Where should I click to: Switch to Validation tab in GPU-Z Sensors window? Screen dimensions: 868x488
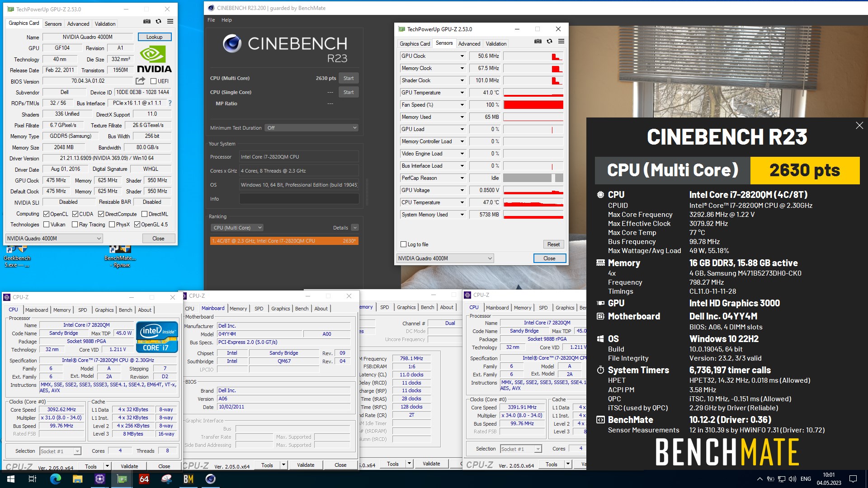pyautogui.click(x=496, y=44)
